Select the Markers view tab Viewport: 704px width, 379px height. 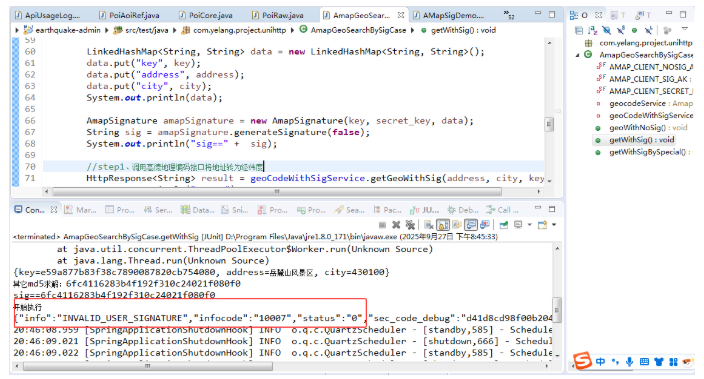pyautogui.click(x=81, y=210)
